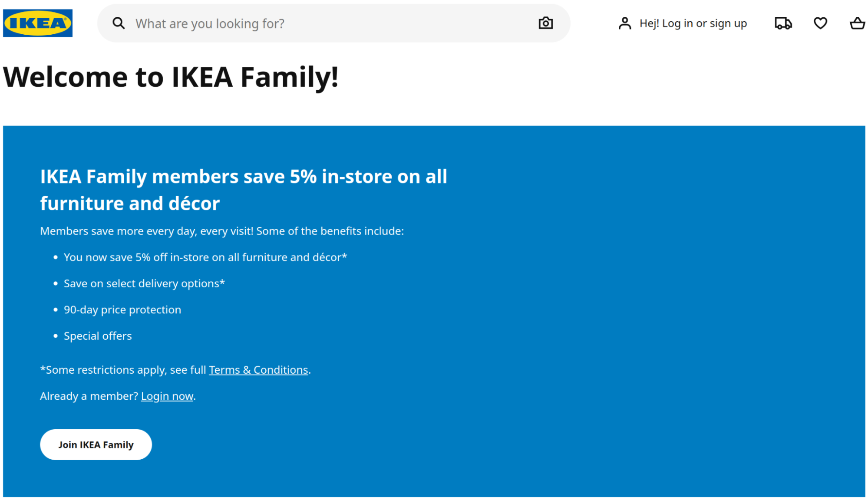Open order tracking via the truck icon
This screenshot has height=500, width=868.
click(x=783, y=23)
